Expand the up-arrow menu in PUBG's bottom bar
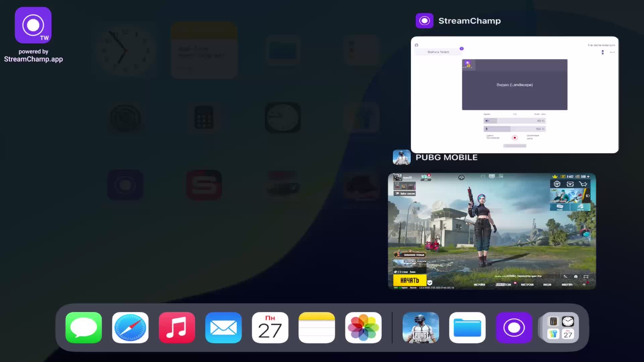This screenshot has height=362, width=644. (x=584, y=284)
